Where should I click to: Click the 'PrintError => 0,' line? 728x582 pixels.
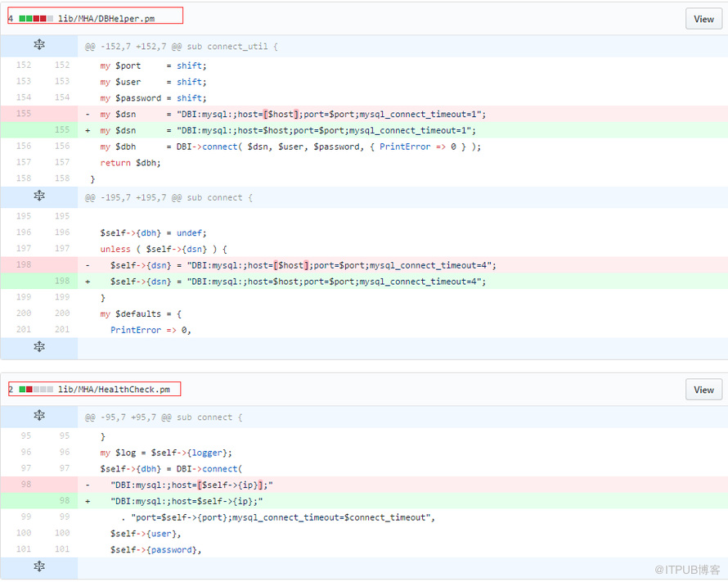151,330
